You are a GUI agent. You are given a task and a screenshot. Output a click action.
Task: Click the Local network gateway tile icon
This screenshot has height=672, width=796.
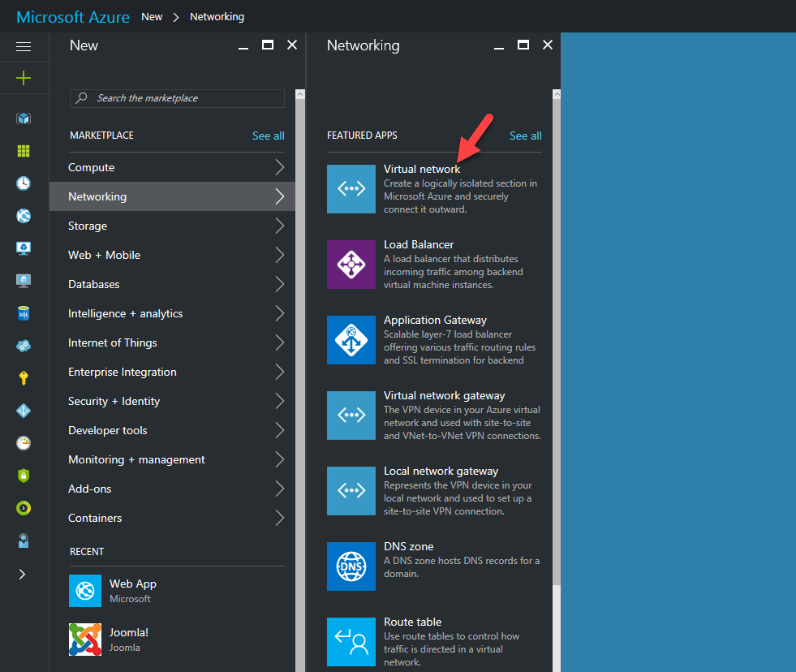351,491
